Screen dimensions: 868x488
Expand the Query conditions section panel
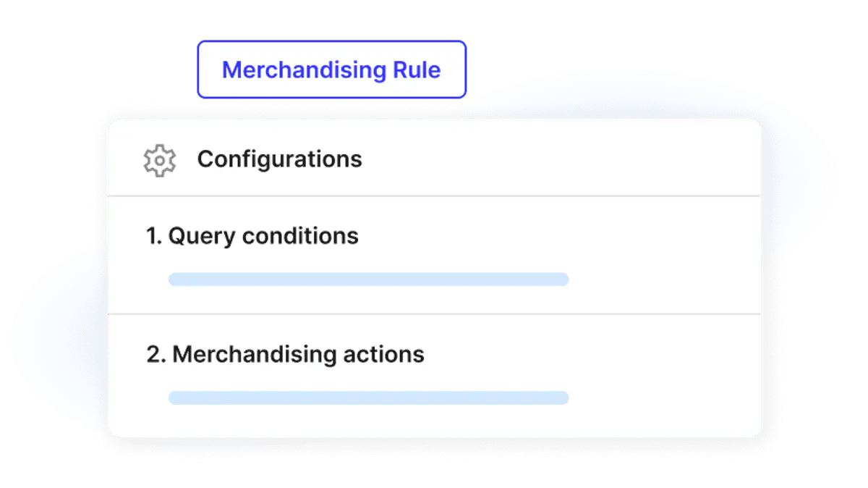coord(434,255)
